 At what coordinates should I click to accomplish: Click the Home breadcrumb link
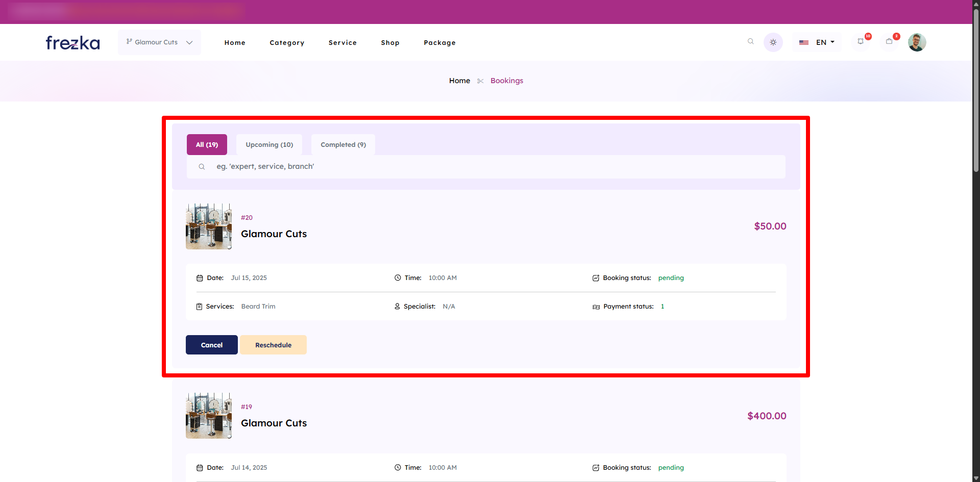point(459,81)
